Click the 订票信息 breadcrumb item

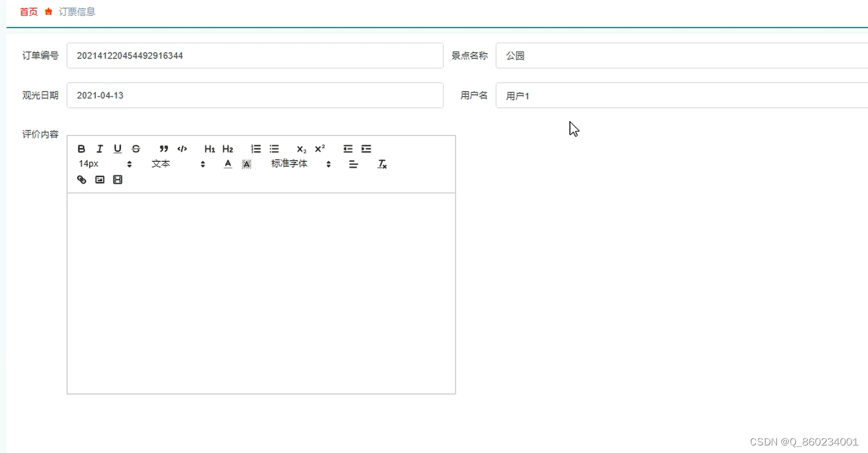click(x=77, y=12)
